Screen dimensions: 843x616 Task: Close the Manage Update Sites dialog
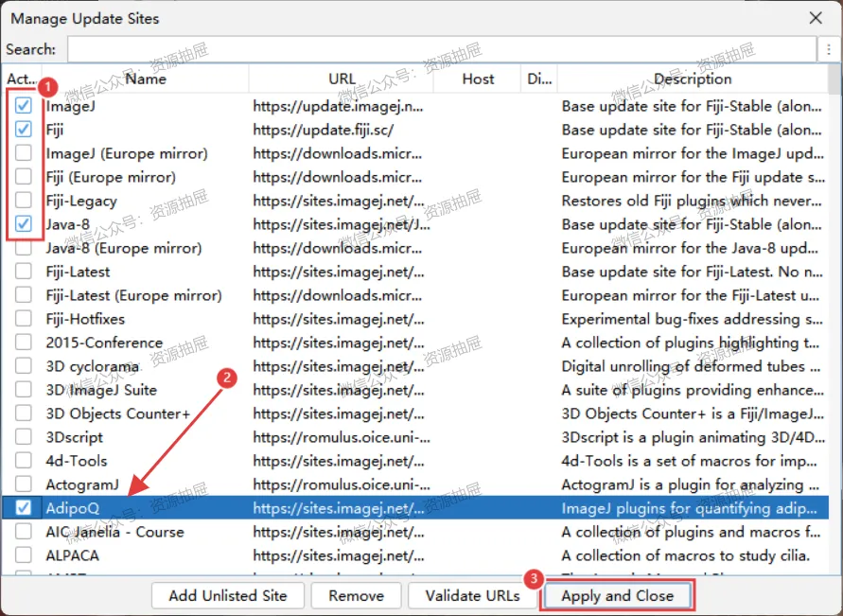(816, 18)
